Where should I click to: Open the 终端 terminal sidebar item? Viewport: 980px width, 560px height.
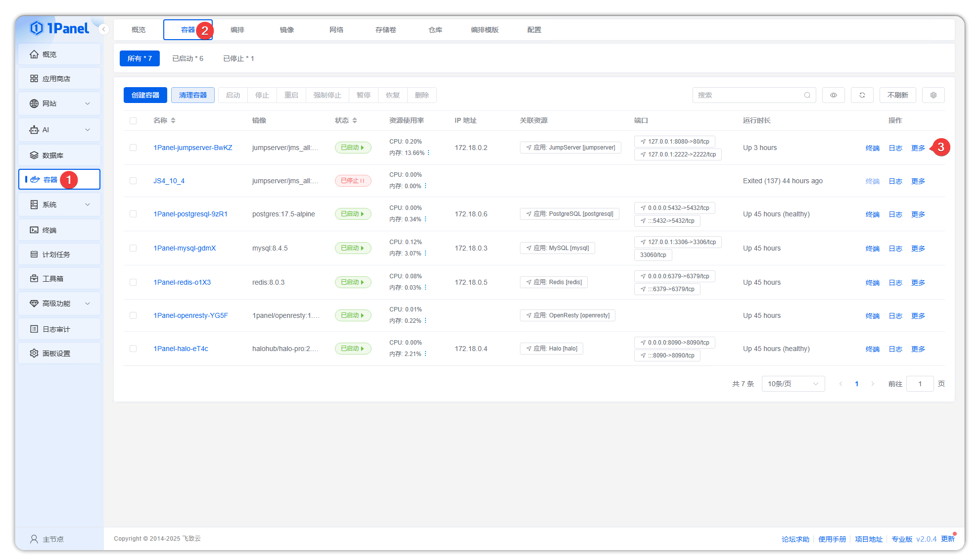click(59, 230)
